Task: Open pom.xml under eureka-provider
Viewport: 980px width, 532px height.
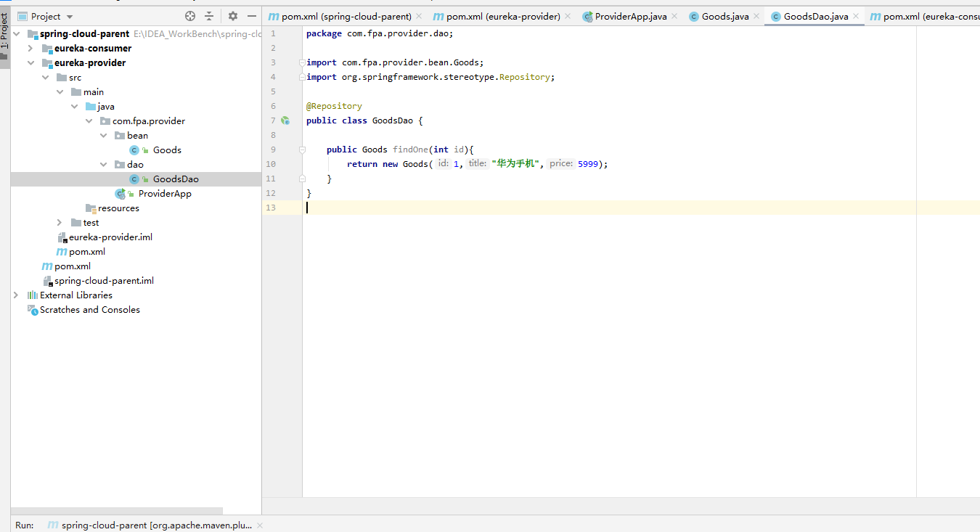Action: coord(87,252)
